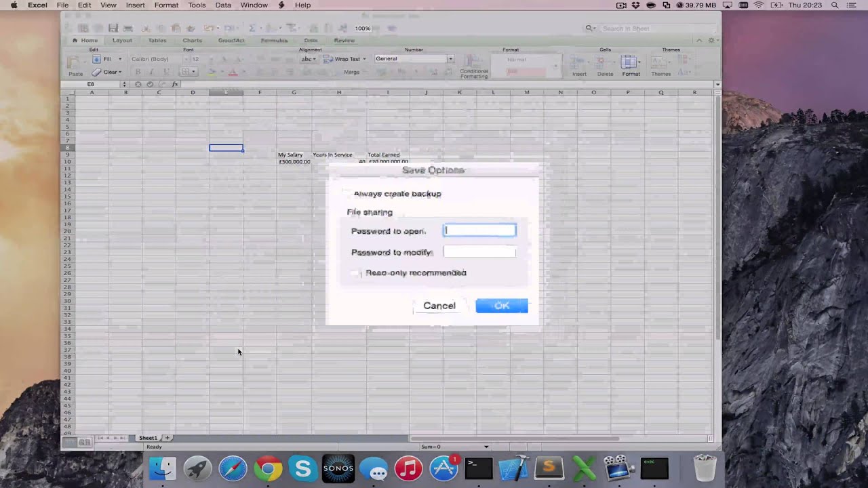Click the add sheet plus tab

click(x=167, y=438)
